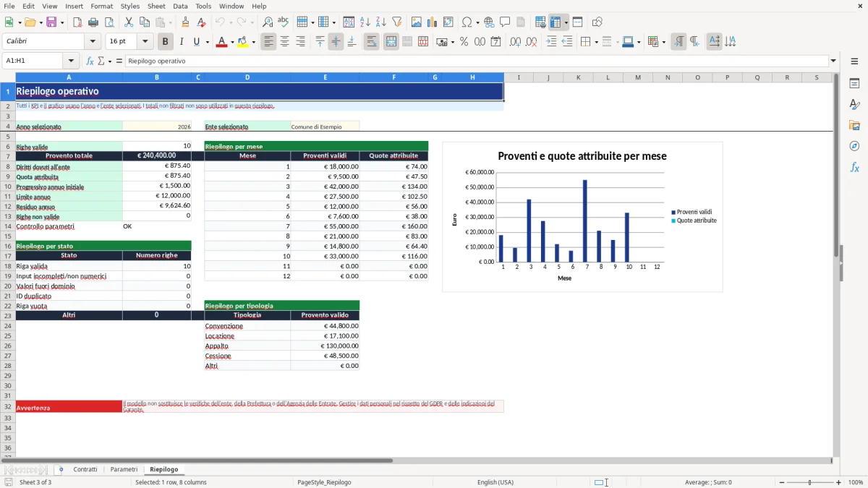Insert a comment
This screenshot has width=868, height=488.
505,22
